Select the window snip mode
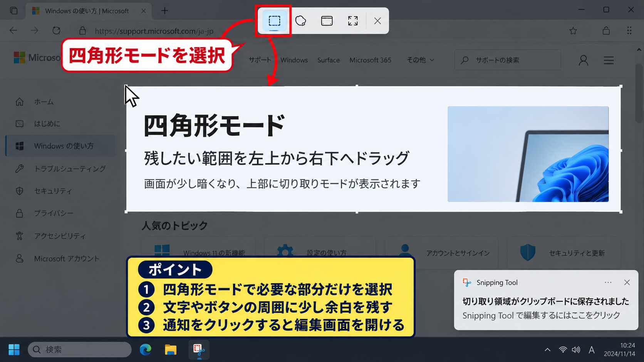The height and width of the screenshot is (362, 644). 327,21
